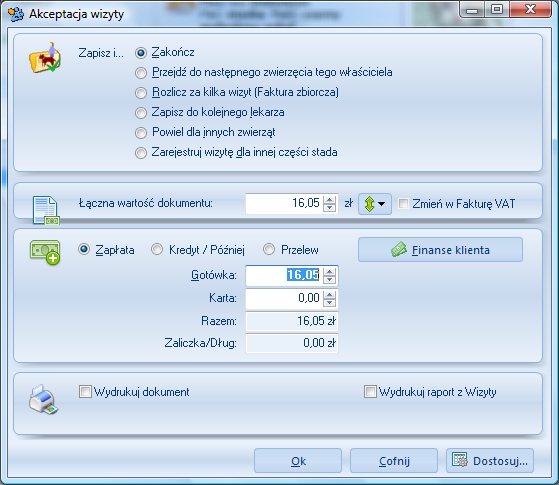Viewport: 559px width, 485px height.
Task: Open the green arrows dropdown
Action: tap(375, 204)
